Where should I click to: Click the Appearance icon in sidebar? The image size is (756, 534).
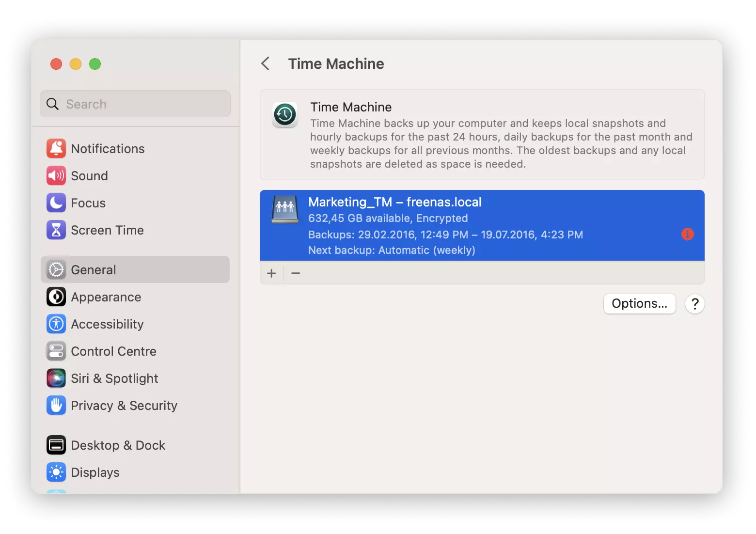tap(56, 297)
